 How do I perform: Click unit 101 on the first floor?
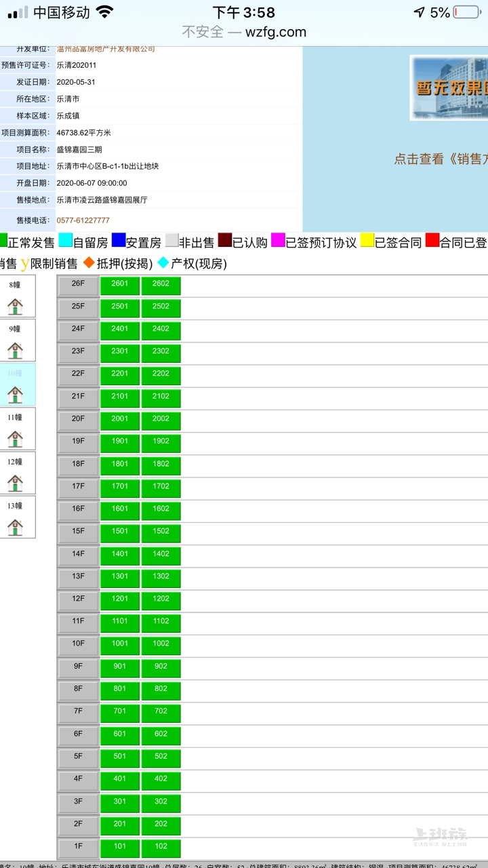point(120,848)
